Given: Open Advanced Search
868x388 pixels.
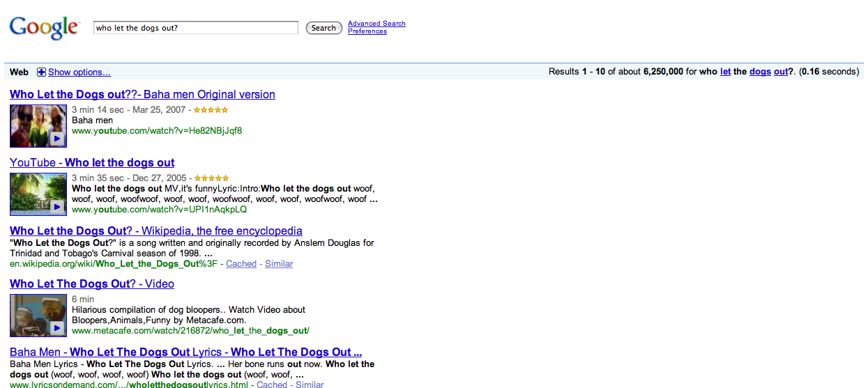Looking at the screenshot, I should (x=376, y=24).
